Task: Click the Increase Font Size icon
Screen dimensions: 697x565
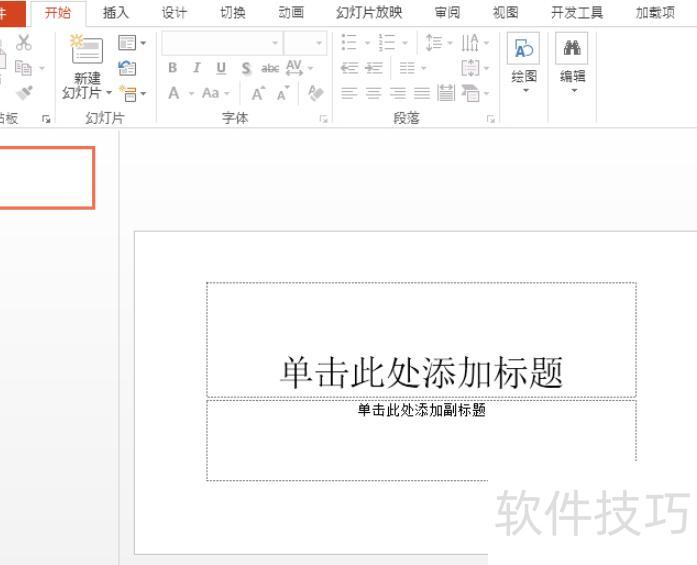Action: click(x=257, y=93)
